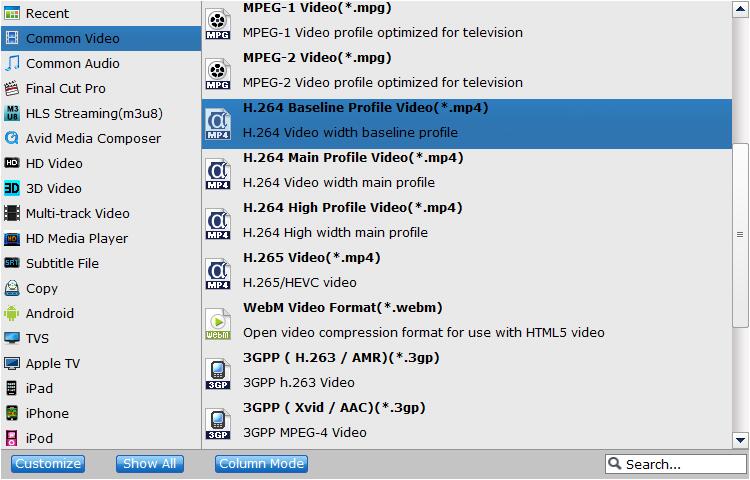Viewport: 750px width, 480px height.
Task: Click the Final Cut Pro clapperboard icon
Action: tap(11, 88)
